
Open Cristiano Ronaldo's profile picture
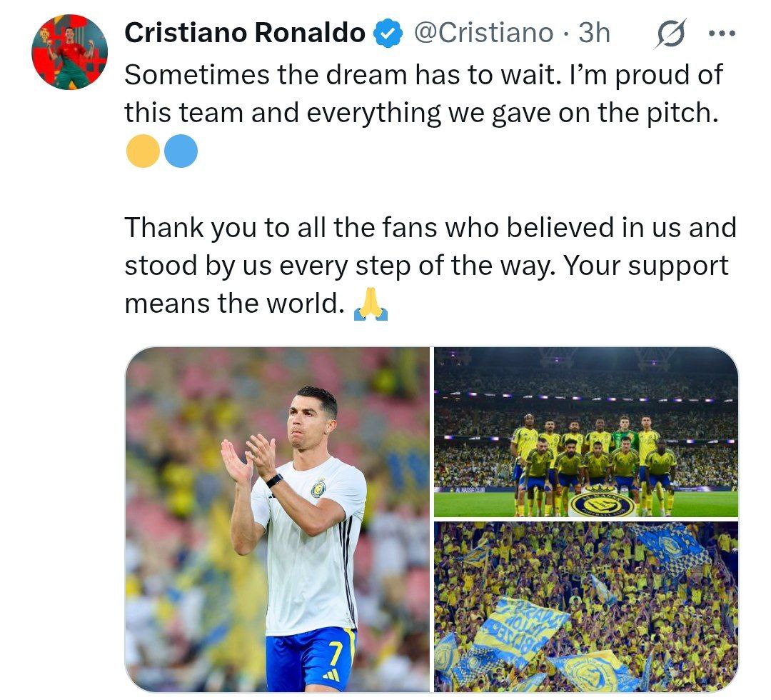69,52
